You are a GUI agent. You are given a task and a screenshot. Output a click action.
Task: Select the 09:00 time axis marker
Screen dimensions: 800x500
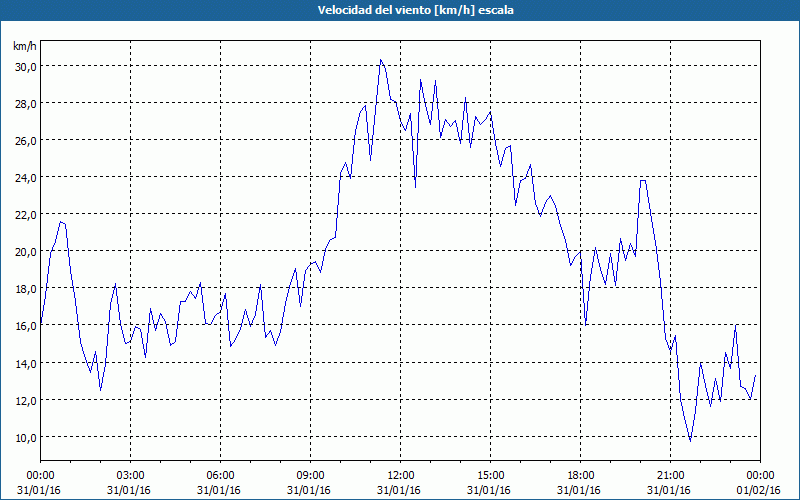(310, 476)
